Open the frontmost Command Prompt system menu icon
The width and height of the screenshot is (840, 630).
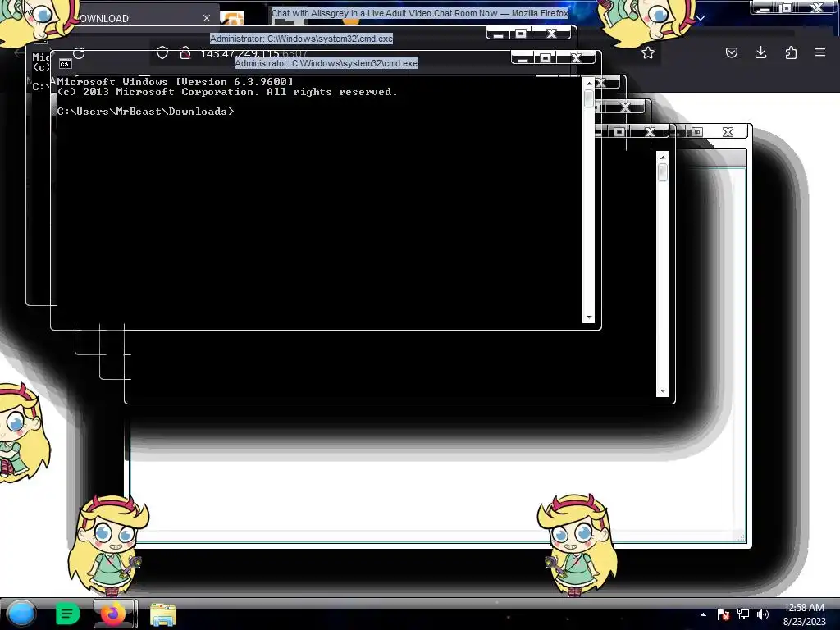66,64
